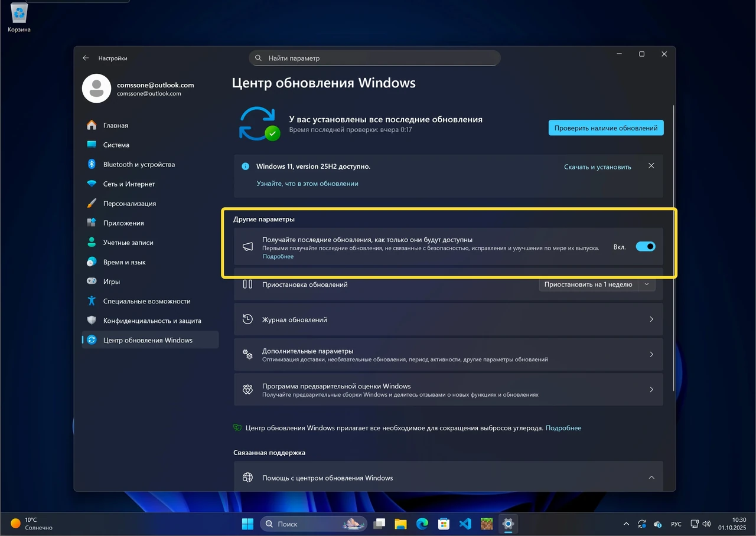Click the Insider Program icon
Screen dimensions: 756x536
(248, 390)
